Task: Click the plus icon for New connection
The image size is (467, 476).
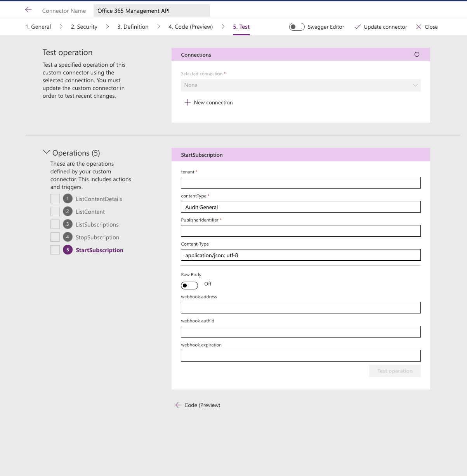Action: click(187, 102)
